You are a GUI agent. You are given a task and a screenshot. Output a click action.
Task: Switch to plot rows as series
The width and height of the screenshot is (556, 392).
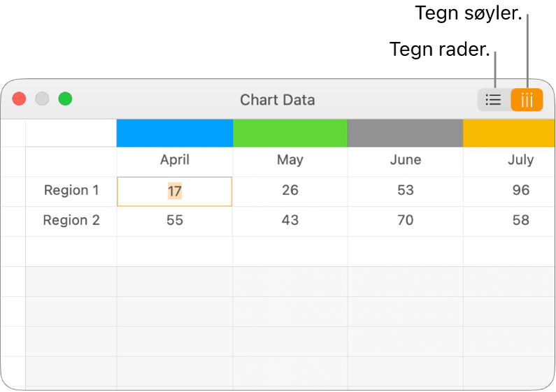click(x=494, y=100)
